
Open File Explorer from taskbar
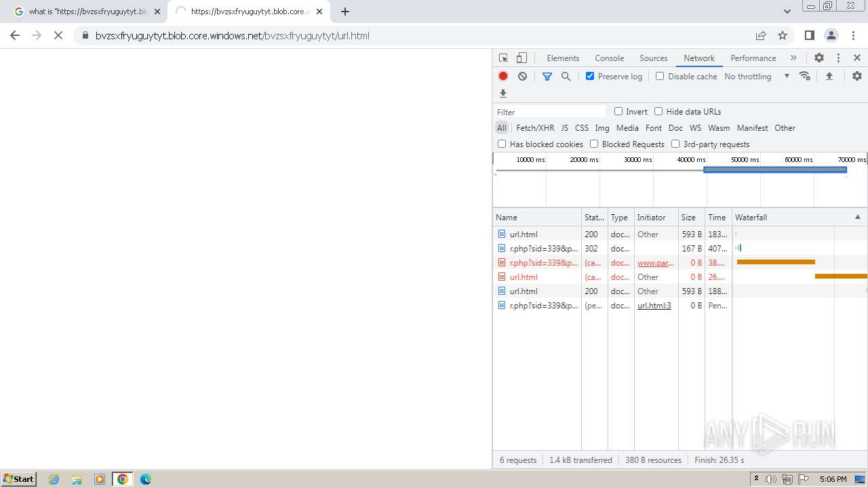point(77,479)
